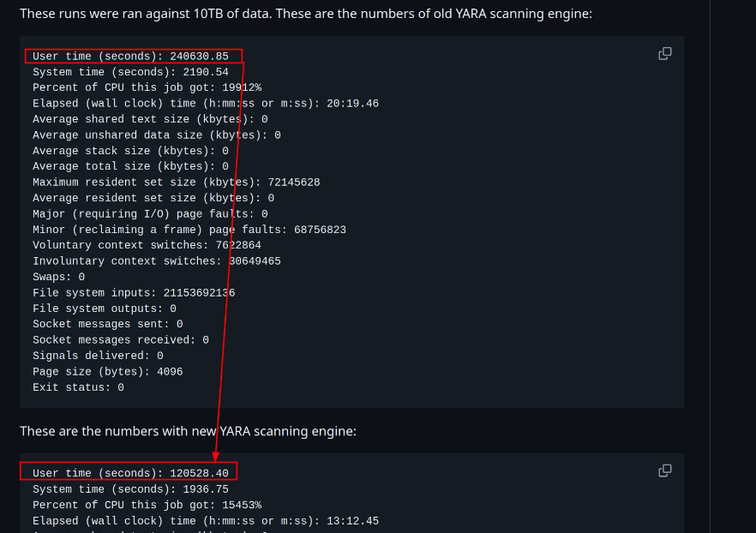756x533 pixels.
Task: Click the 'Page size (bytes): 4096' line
Action: 107,372
